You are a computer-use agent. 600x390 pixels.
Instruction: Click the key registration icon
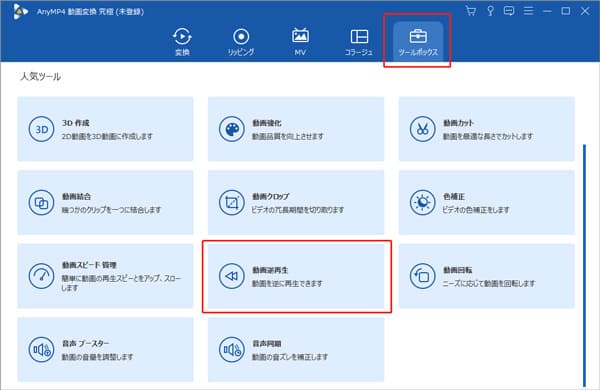[x=490, y=11]
